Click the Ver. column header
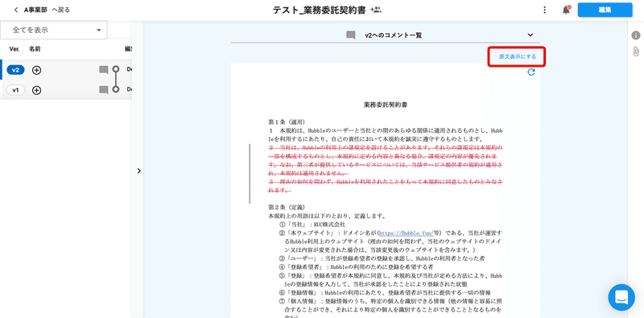Image resolution: width=644 pixels, height=318 pixels. 14,49
